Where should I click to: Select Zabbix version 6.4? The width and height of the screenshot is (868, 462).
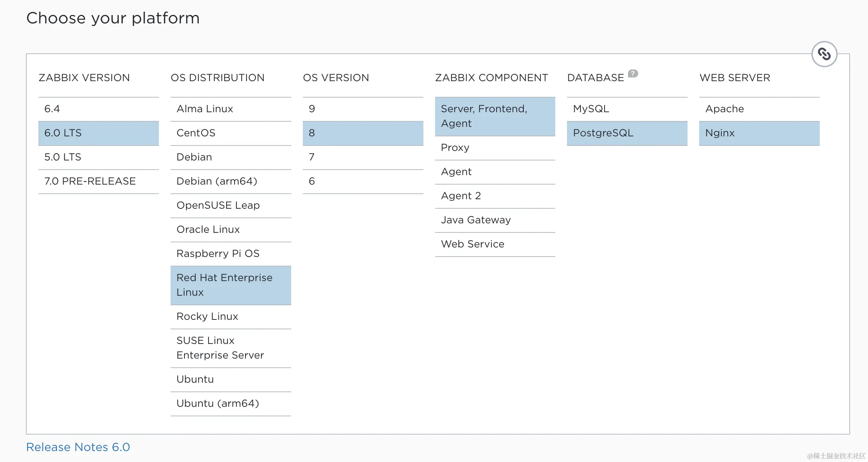pos(98,109)
